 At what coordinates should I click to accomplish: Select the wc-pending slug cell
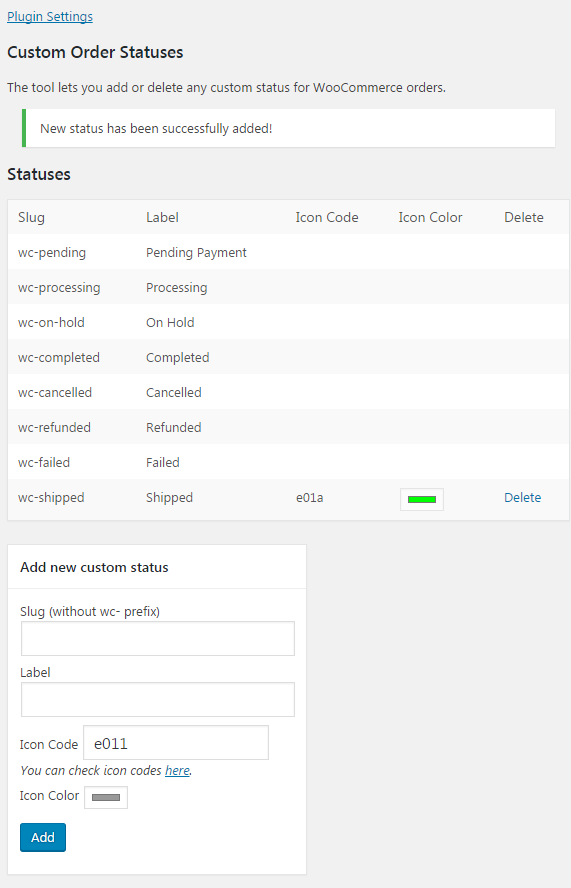point(52,253)
